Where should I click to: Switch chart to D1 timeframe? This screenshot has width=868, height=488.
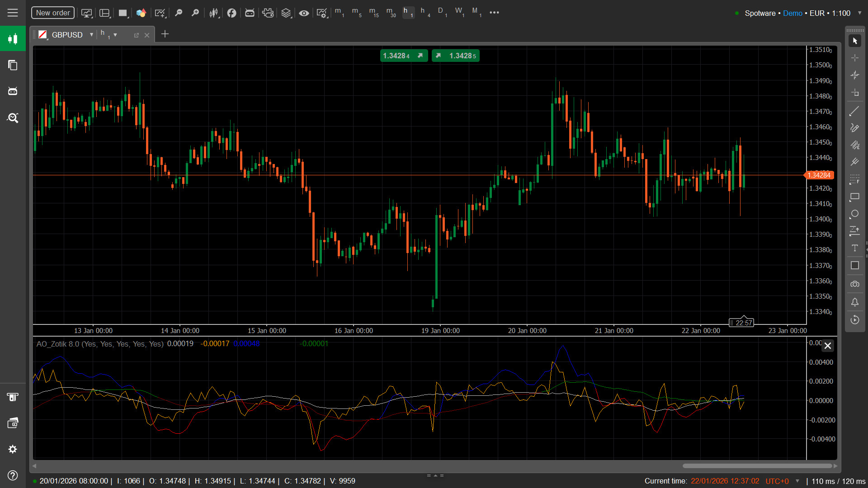[x=442, y=12]
